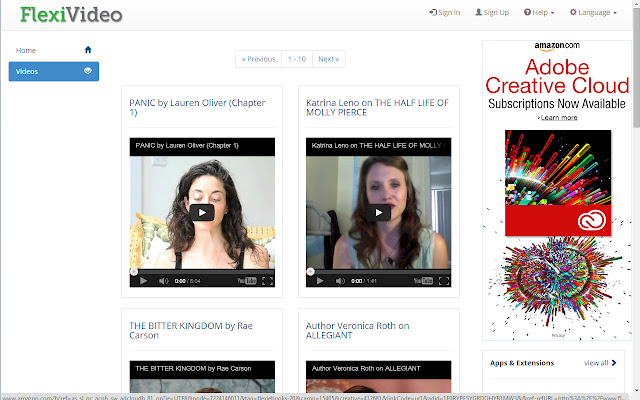Click small play icon in Katrina Leno player bar

click(x=320, y=281)
